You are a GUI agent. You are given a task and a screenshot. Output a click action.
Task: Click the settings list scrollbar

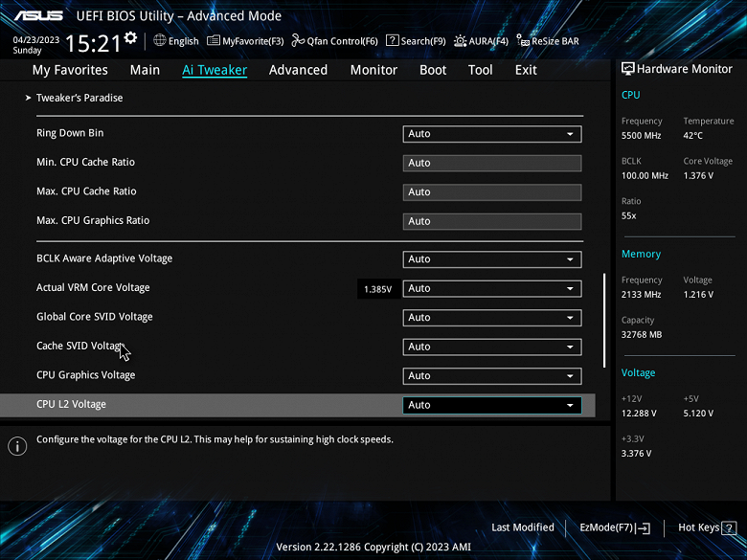pos(604,320)
